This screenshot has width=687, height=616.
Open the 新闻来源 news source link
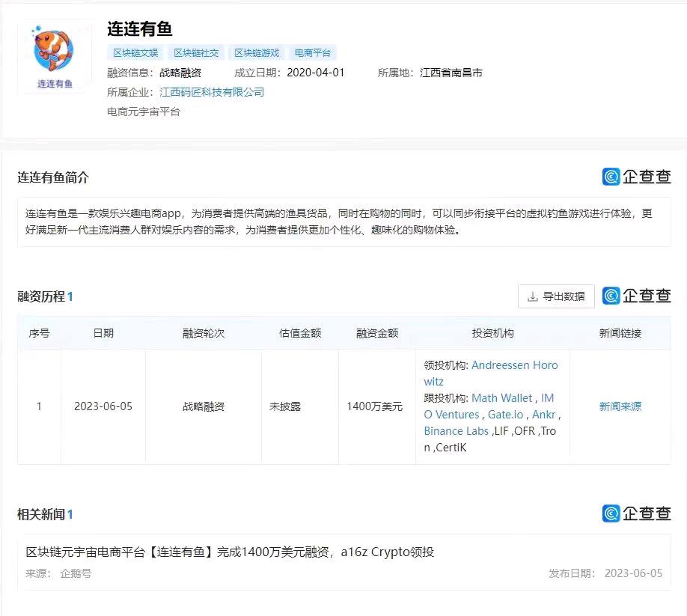point(620,406)
